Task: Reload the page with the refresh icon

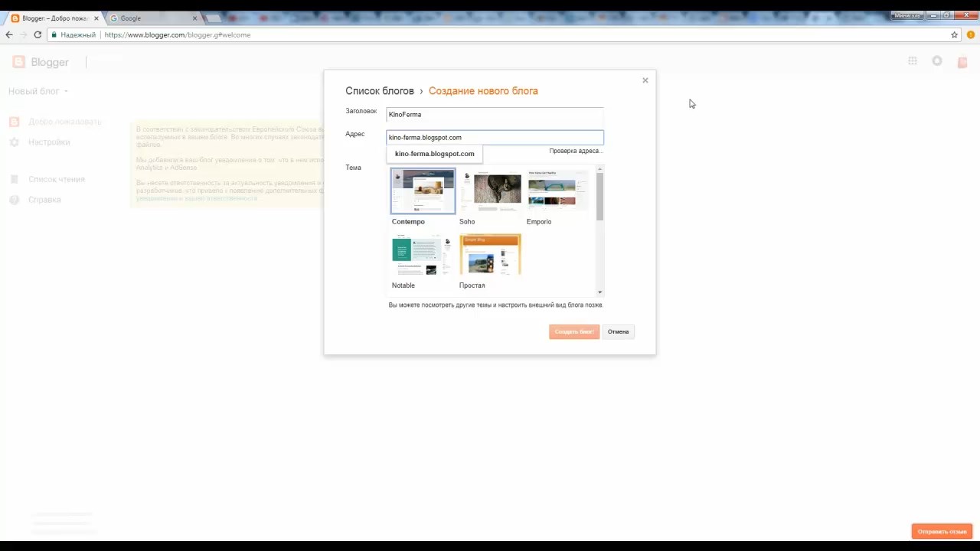Action: pyautogui.click(x=37, y=34)
